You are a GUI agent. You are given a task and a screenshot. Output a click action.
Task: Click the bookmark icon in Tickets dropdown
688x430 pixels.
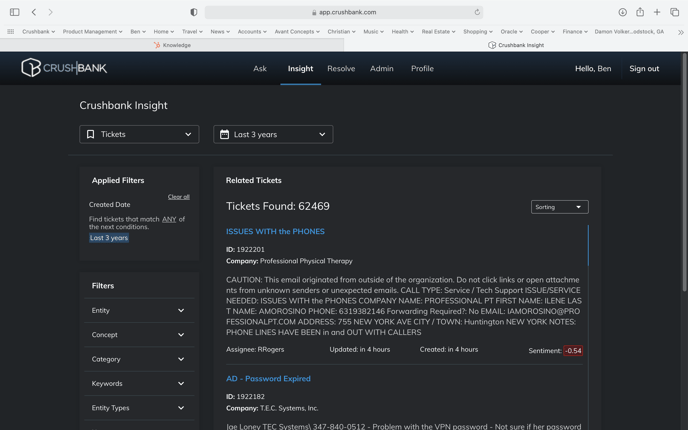[x=90, y=134]
